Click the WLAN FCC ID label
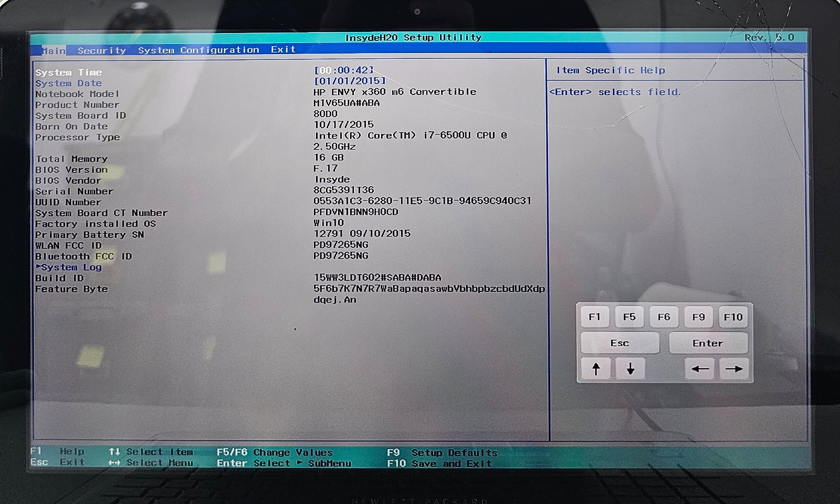This screenshot has width=840, height=504. (x=68, y=246)
